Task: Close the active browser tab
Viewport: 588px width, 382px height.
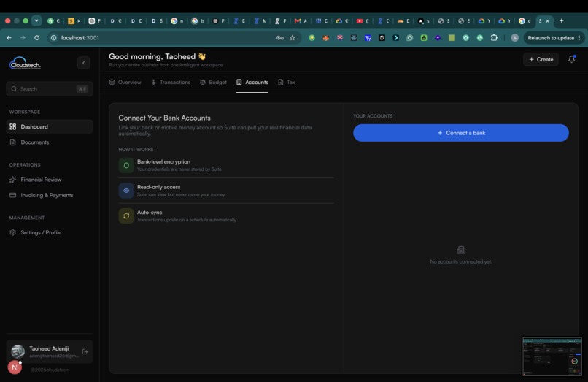Action: coord(547,21)
